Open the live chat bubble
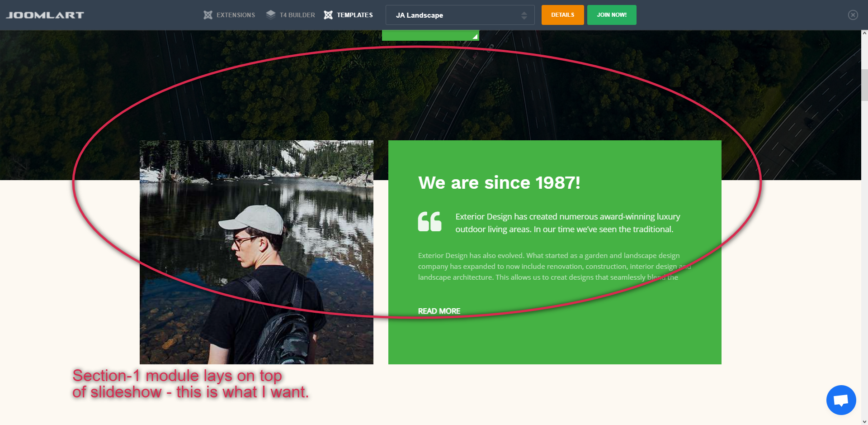 coord(841,400)
